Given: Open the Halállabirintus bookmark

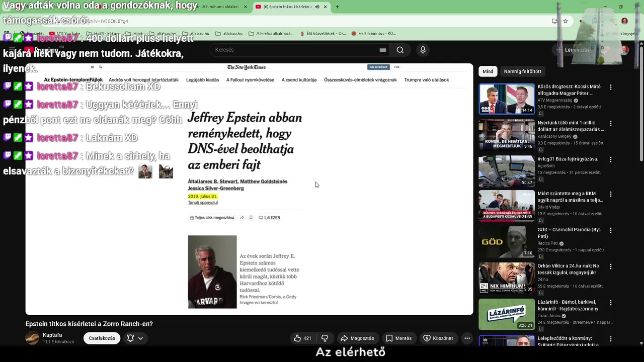Looking at the screenshot, I should tap(374, 34).
